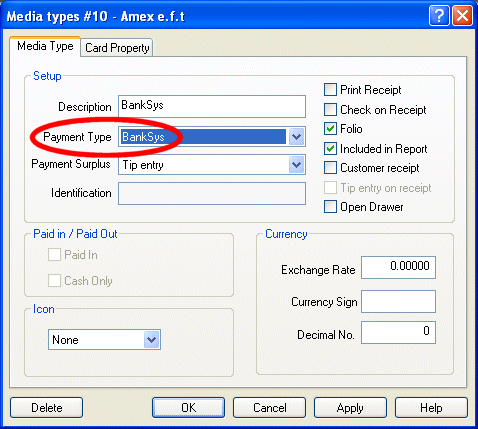Open the Payment Type dropdown arrow
The image size is (478, 429).
(296, 137)
